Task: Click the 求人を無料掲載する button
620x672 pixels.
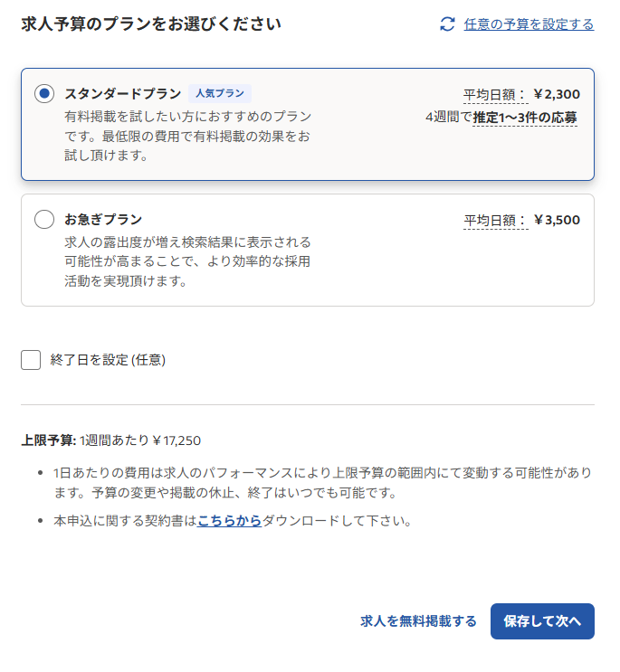Action: (x=418, y=621)
